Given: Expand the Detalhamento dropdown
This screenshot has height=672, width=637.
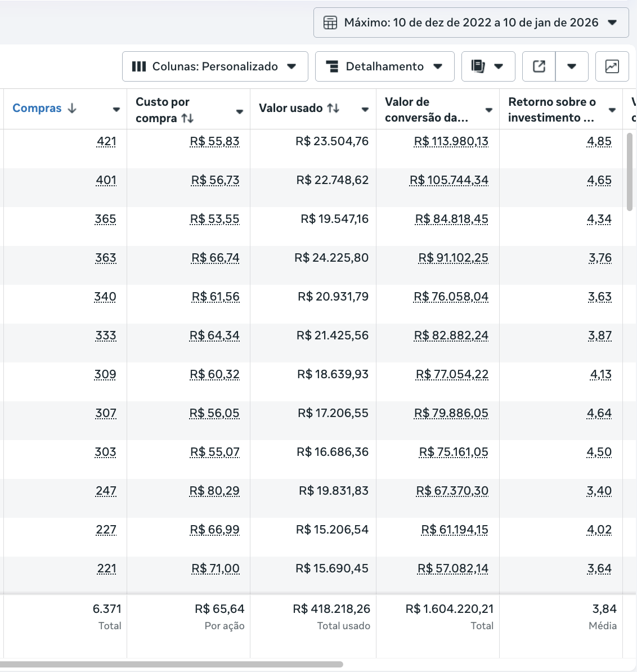Looking at the screenshot, I should point(384,66).
